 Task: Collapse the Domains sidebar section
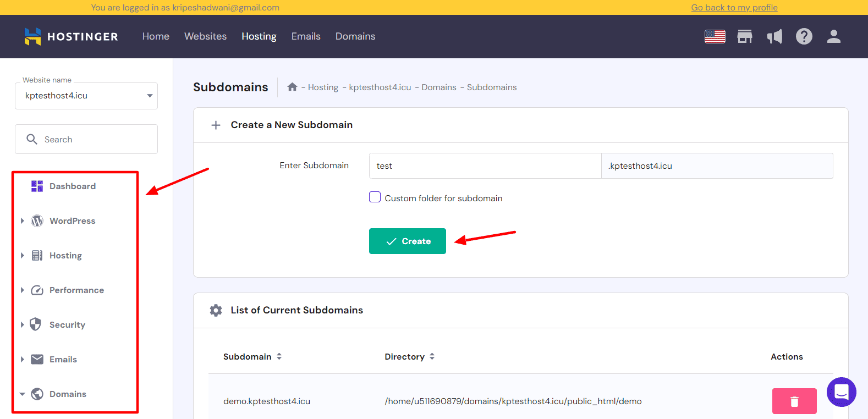click(x=23, y=394)
